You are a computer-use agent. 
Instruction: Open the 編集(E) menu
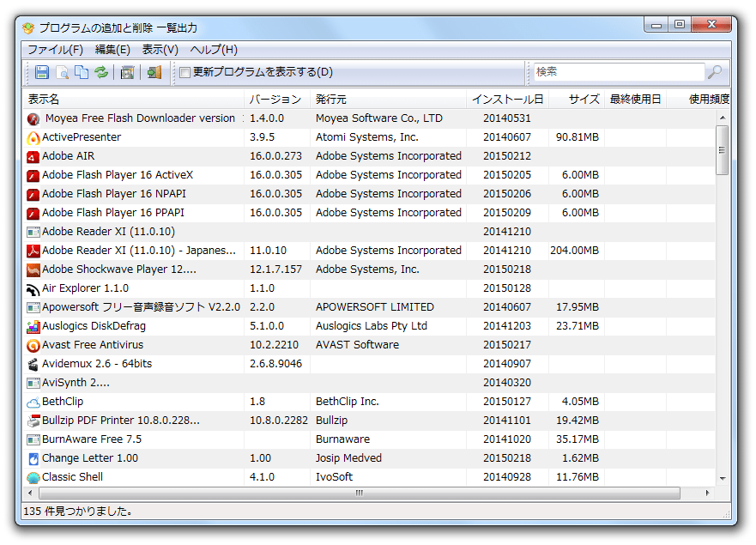click(x=112, y=50)
